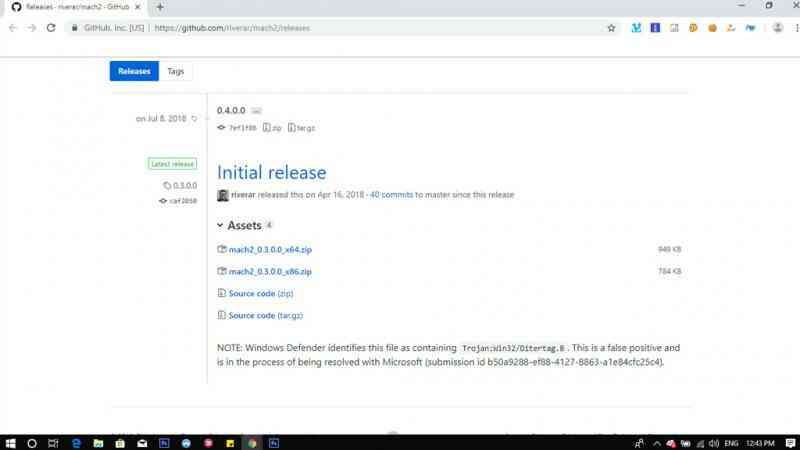Click the orange swoosh extension icon
Screen dimensions: 800x450
coord(731,28)
